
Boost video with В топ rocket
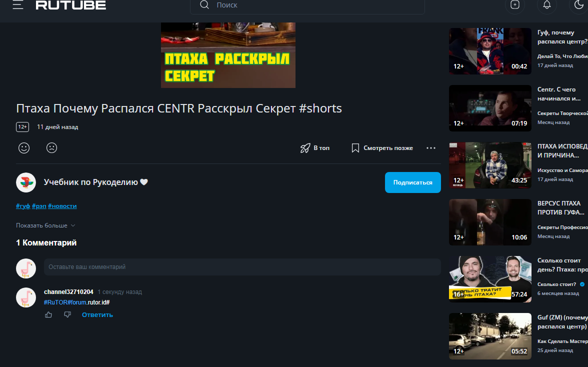(315, 148)
